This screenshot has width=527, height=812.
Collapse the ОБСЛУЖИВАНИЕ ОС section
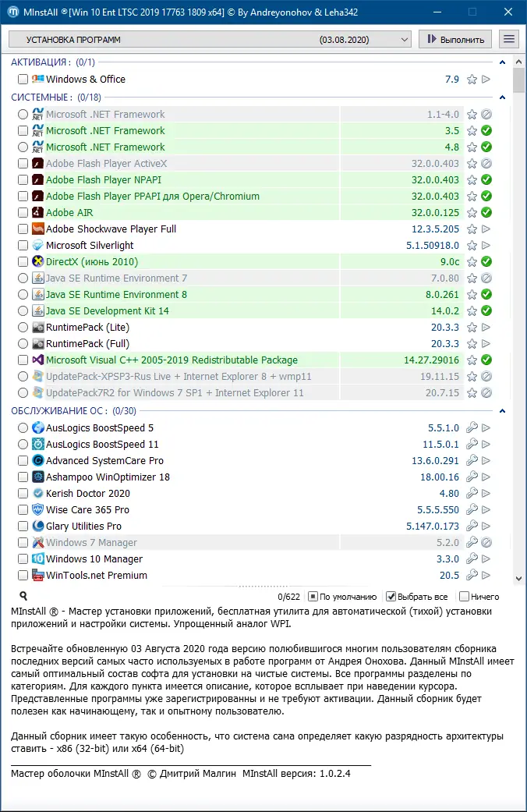(502, 411)
